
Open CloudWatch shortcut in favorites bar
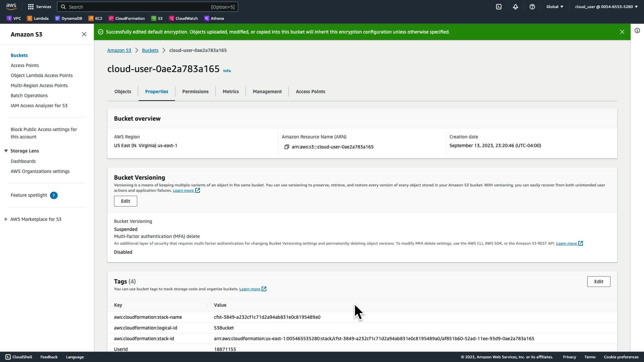183,18
